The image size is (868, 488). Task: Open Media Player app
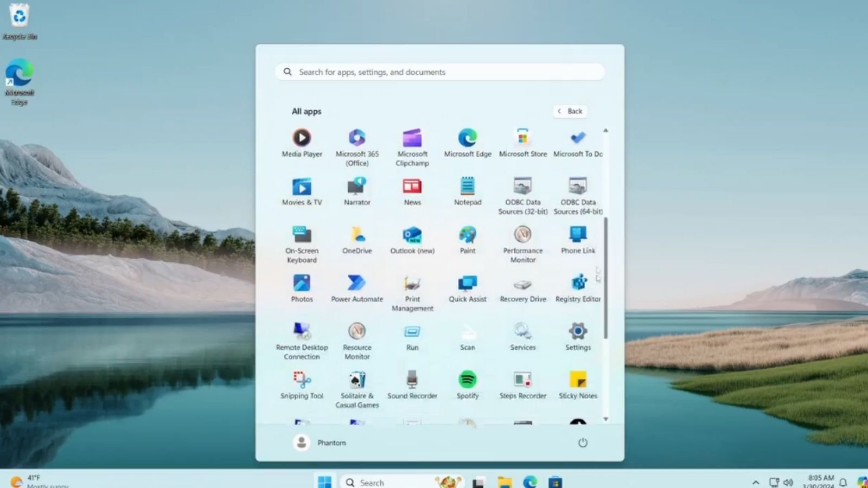pos(302,143)
